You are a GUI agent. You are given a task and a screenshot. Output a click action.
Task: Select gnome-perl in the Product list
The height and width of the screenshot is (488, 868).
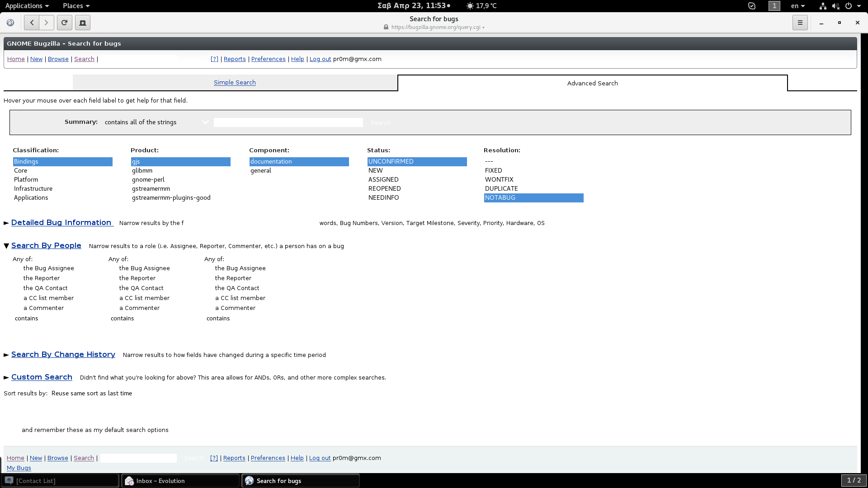pos(181,179)
